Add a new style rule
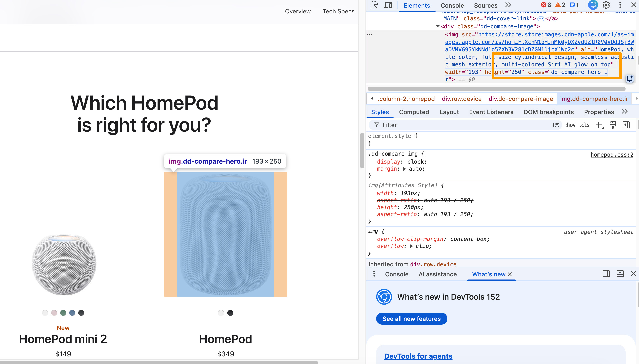The width and height of the screenshot is (639, 364). click(x=599, y=125)
